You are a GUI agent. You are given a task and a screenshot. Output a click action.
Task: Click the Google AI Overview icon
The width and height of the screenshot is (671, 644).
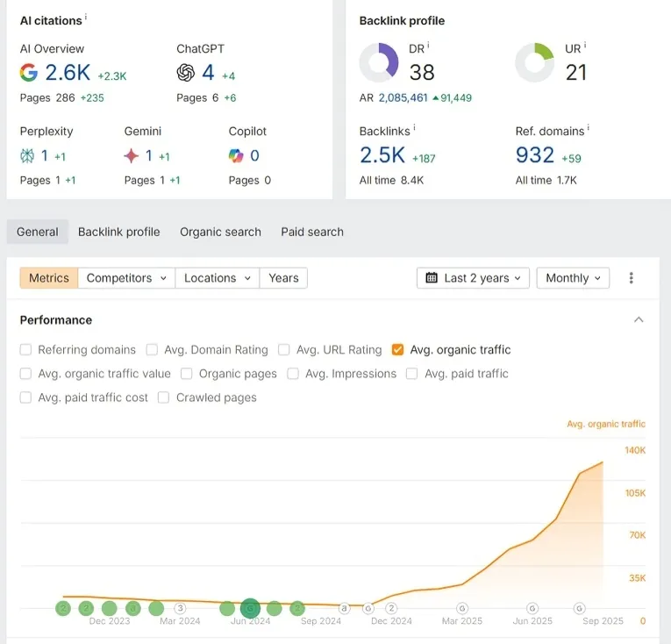click(x=29, y=73)
